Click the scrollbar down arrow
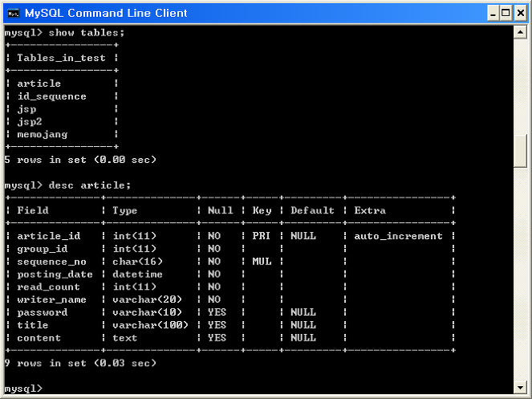The width and height of the screenshot is (532, 399). [520, 386]
